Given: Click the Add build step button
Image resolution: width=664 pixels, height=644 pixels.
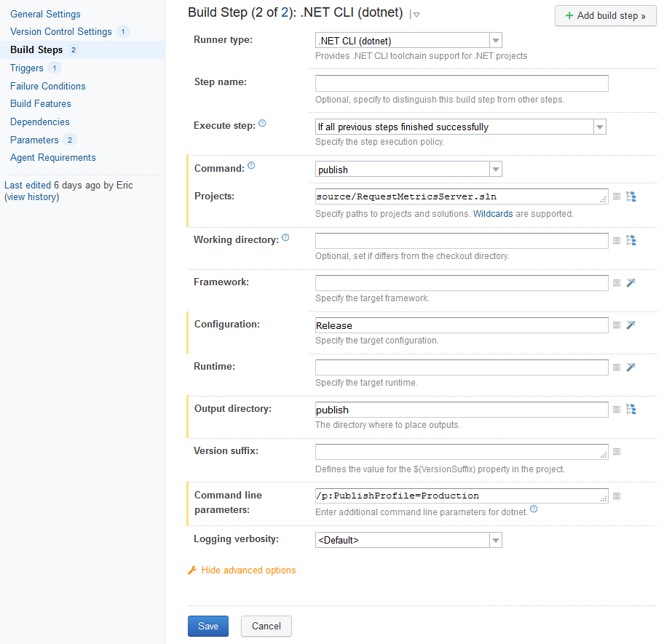Looking at the screenshot, I should pyautogui.click(x=605, y=15).
